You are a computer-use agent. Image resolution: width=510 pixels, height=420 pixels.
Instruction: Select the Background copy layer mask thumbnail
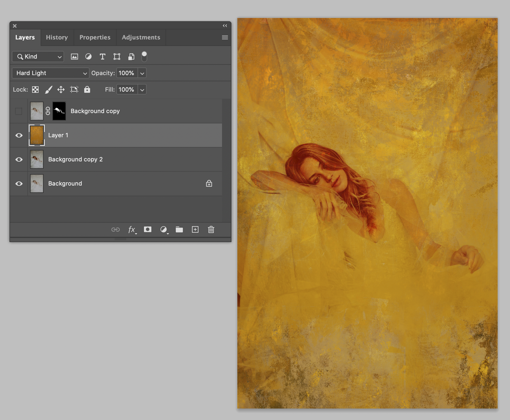point(59,111)
